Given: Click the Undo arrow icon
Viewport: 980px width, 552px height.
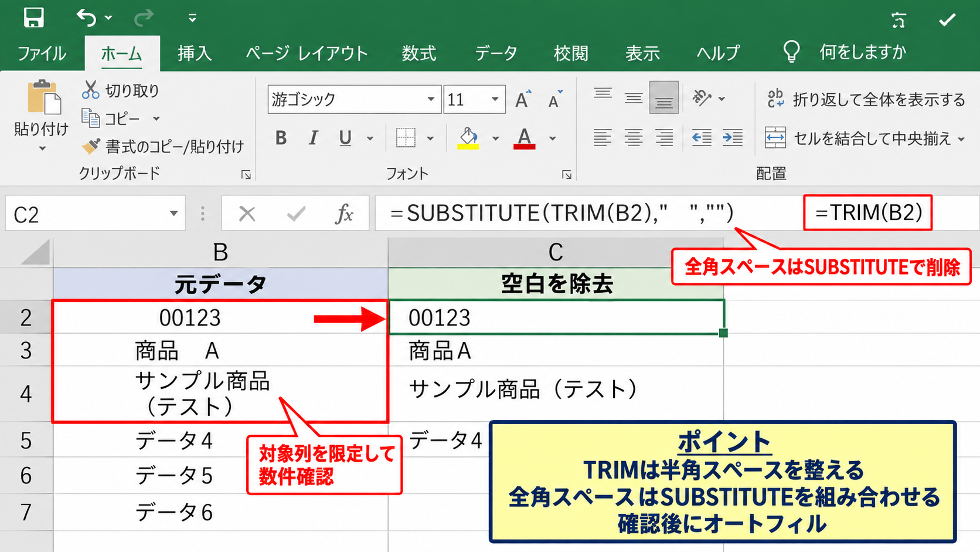Looking at the screenshot, I should pyautogui.click(x=86, y=18).
